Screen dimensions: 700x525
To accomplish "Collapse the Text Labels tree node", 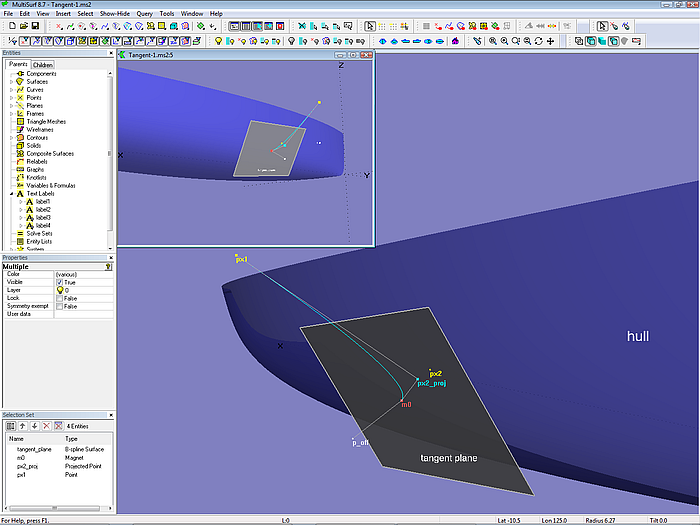I will [11, 193].
